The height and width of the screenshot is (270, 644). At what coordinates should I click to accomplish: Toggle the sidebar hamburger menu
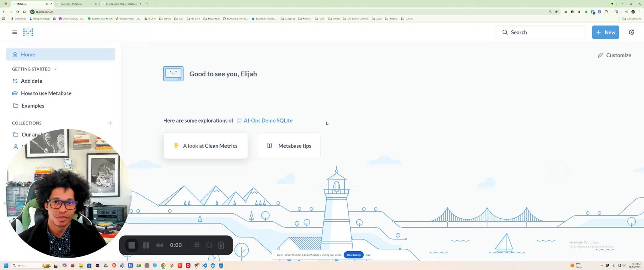15,32
